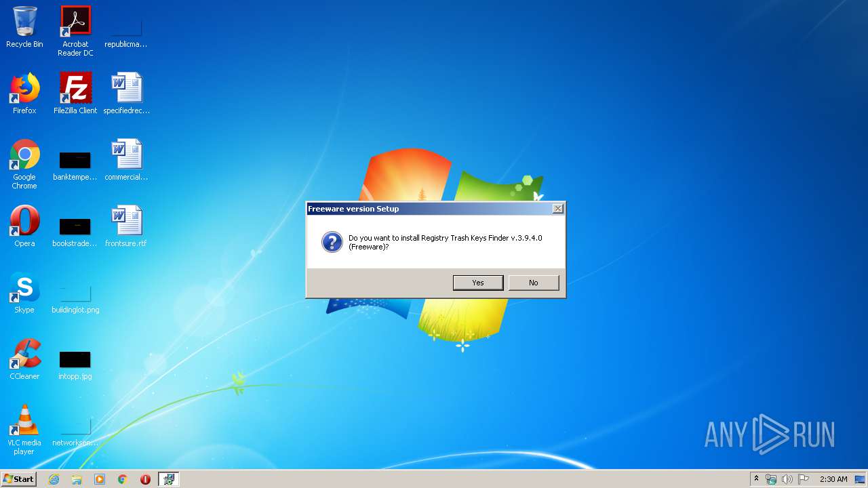Viewport: 868px width, 488px height.
Task: Click the Show desktop button
Action: coord(861,479)
